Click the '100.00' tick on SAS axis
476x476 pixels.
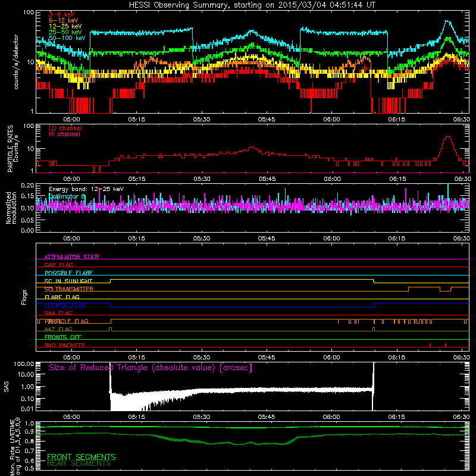(24, 364)
